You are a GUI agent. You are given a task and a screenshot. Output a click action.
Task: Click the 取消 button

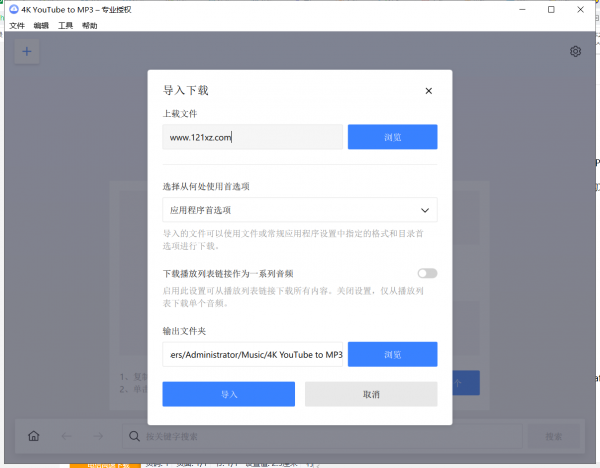(371, 394)
